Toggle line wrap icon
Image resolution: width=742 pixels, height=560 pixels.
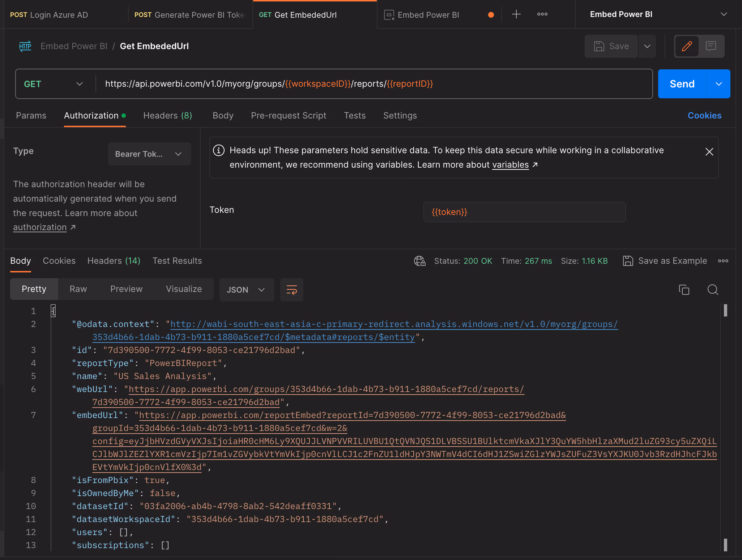point(292,290)
